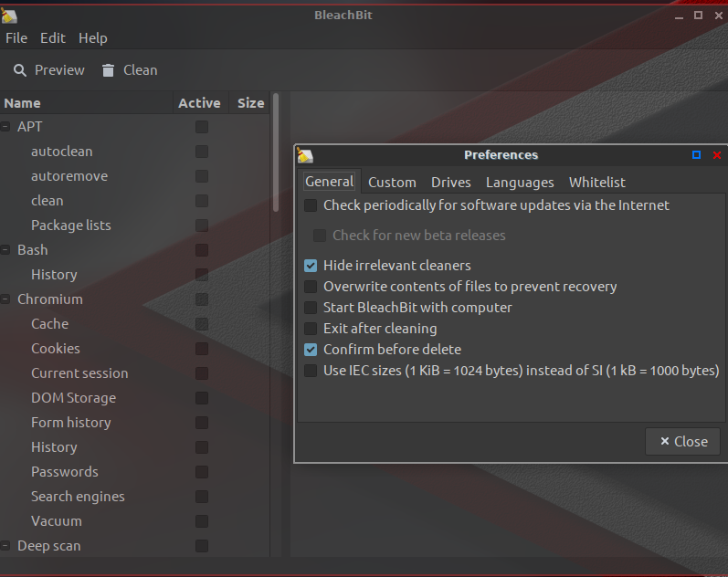Image resolution: width=728 pixels, height=577 pixels.
Task: Click the Clean toolbar button label
Action: [x=141, y=70]
